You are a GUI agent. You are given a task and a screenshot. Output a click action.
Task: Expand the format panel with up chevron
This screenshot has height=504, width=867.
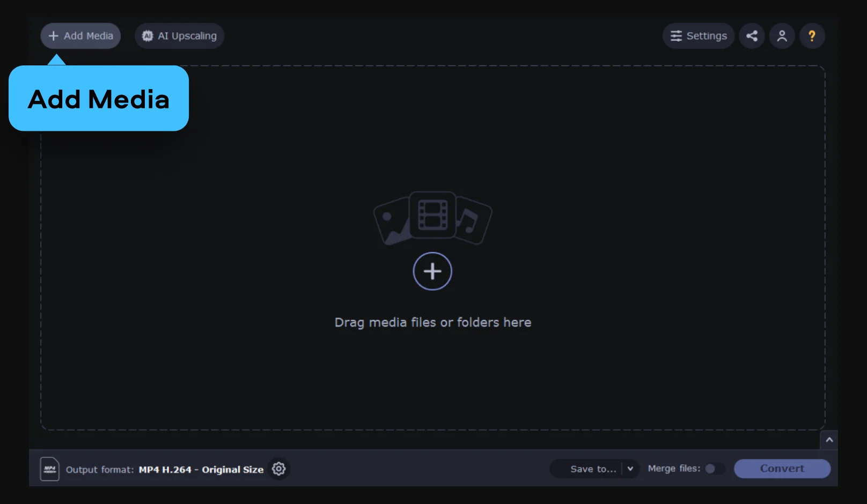[x=829, y=440]
